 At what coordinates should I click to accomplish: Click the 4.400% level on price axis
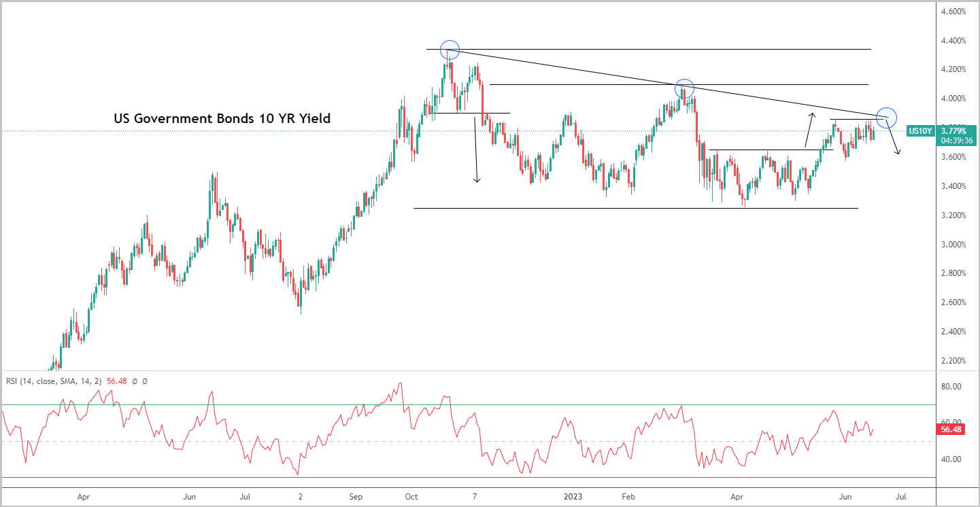tap(953, 41)
